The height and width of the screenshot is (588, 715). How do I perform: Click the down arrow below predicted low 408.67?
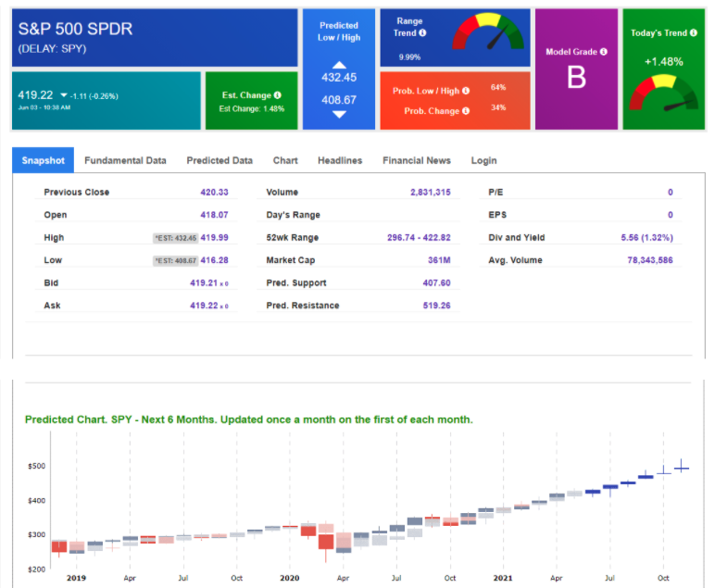coord(339,115)
